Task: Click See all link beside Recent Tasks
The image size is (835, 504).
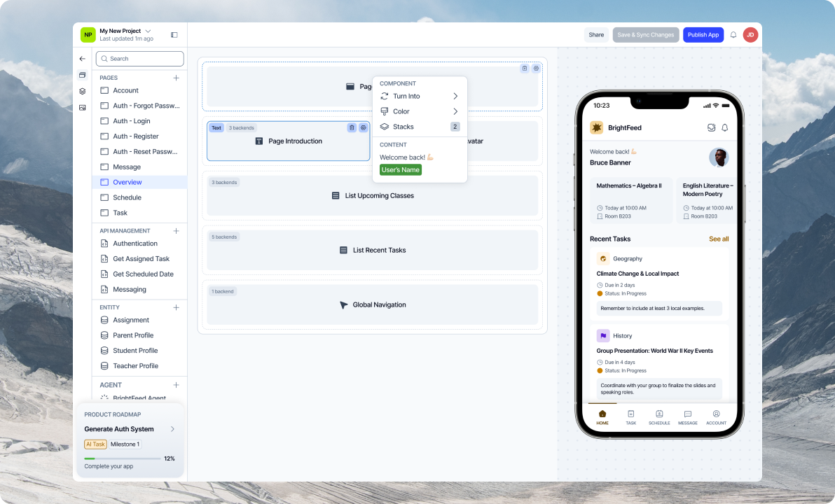Action: tap(719, 239)
